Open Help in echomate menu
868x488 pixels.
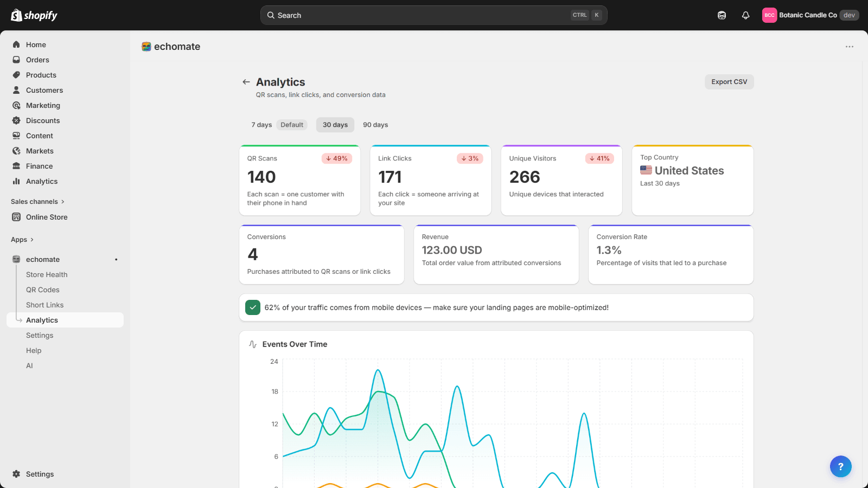(34, 351)
